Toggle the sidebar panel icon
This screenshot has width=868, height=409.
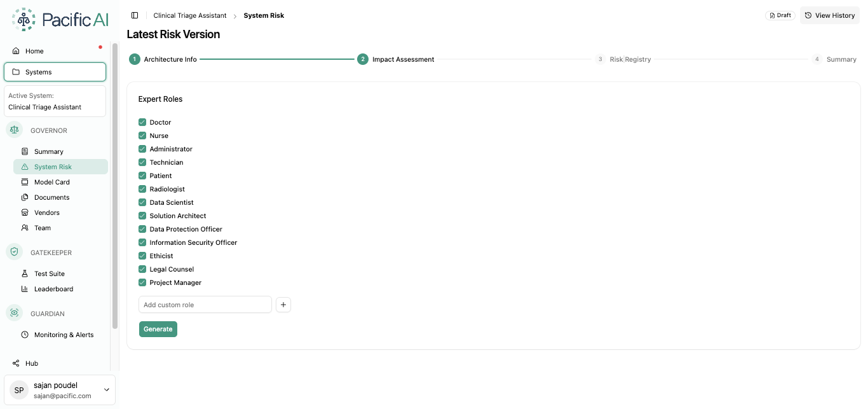(135, 15)
